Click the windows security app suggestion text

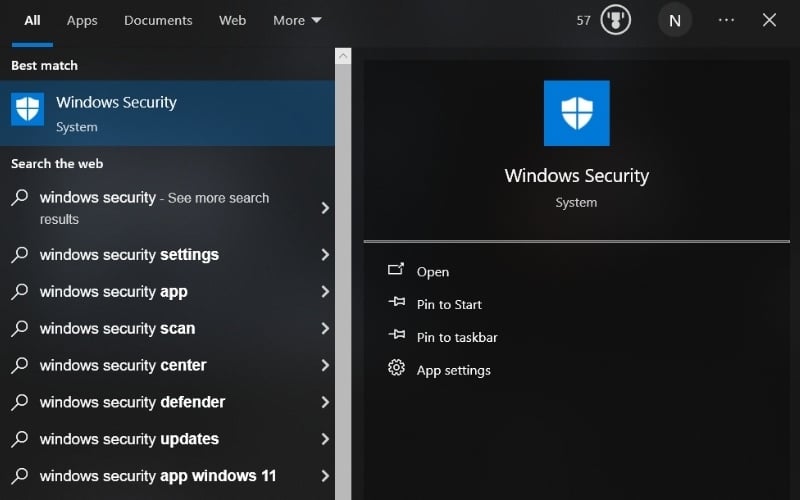click(113, 292)
